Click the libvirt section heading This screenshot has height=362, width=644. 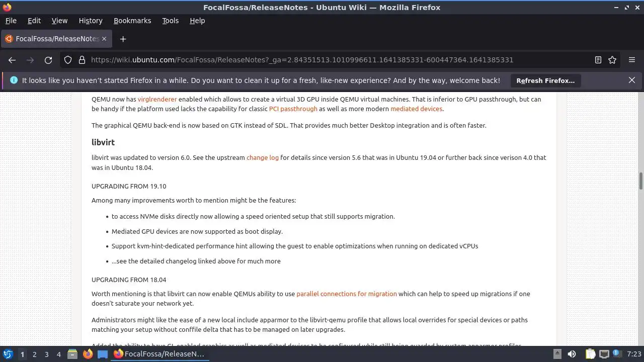[103, 142]
